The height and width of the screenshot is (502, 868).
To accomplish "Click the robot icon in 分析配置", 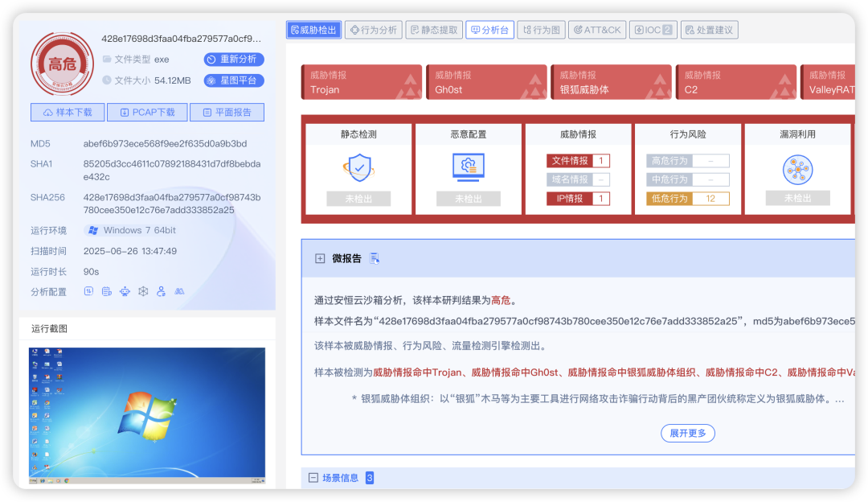I will pyautogui.click(x=125, y=291).
